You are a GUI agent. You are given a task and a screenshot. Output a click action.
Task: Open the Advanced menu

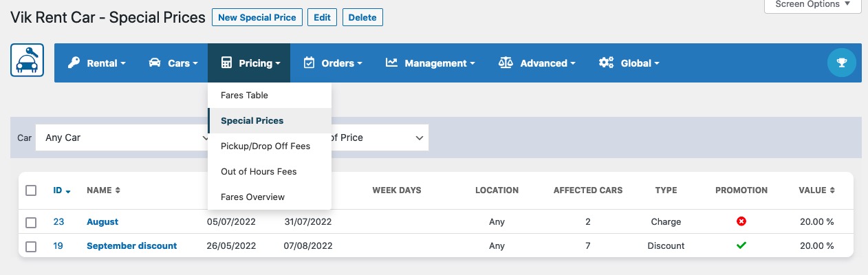click(537, 63)
